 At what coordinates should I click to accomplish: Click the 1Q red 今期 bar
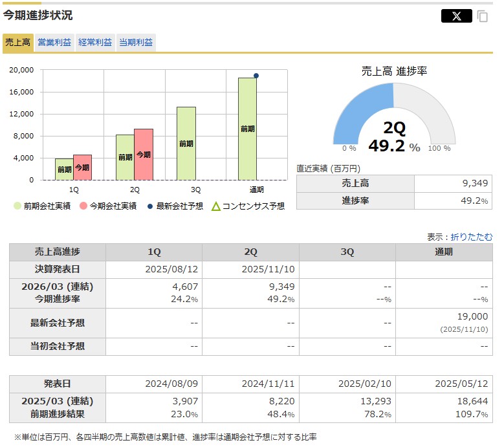(82, 167)
